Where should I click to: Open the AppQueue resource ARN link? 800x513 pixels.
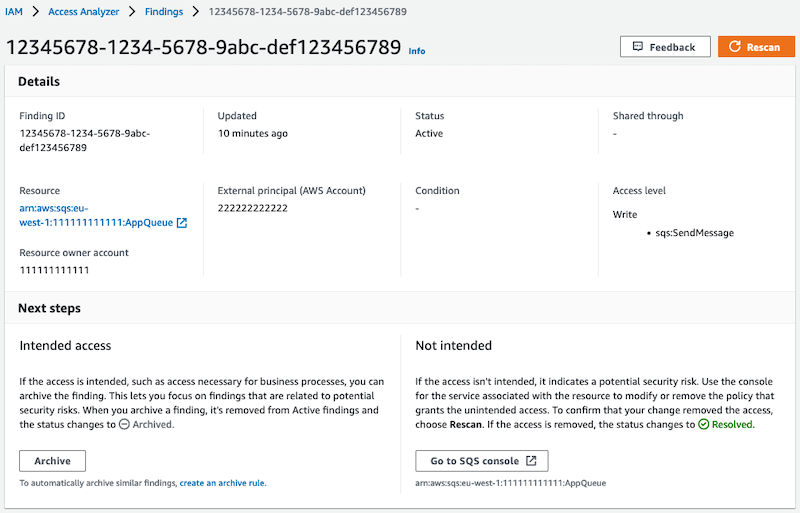pos(96,215)
